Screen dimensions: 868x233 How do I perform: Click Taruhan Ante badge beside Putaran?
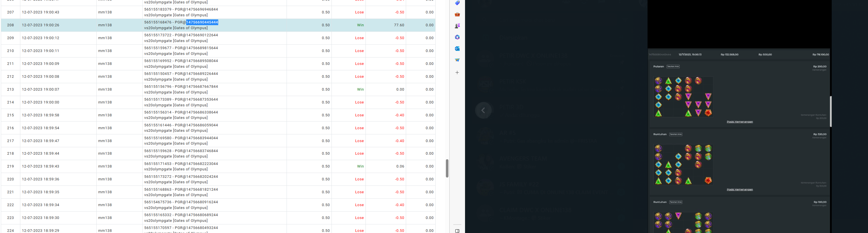tap(673, 67)
